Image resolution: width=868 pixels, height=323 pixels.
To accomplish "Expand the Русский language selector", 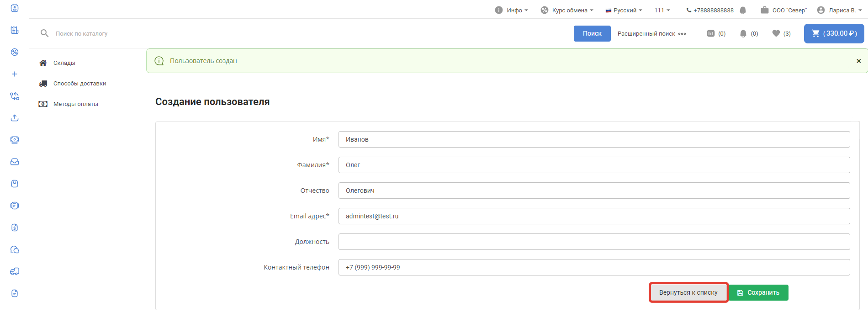I will click(624, 10).
